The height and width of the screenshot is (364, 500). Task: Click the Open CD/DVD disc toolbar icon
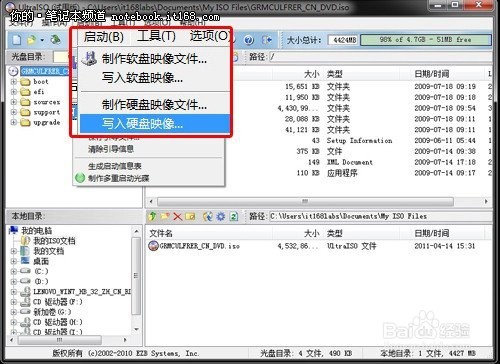pyautogui.click(x=56, y=40)
